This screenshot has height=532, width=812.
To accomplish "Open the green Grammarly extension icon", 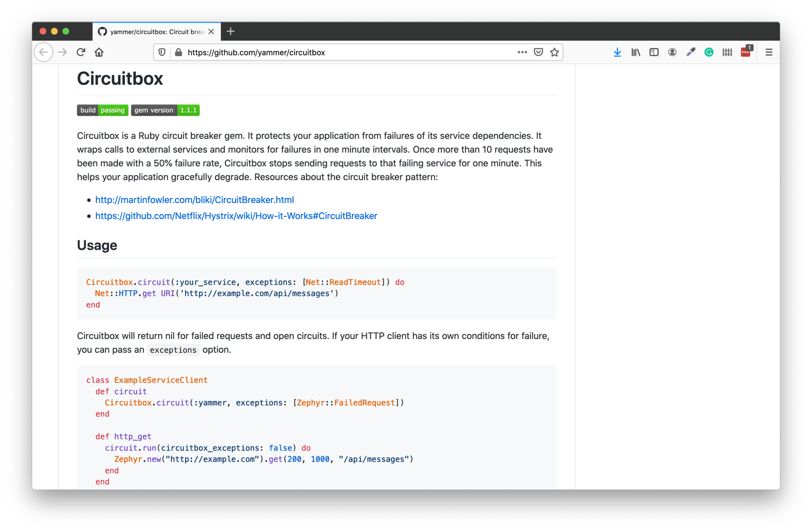I will (x=709, y=52).
